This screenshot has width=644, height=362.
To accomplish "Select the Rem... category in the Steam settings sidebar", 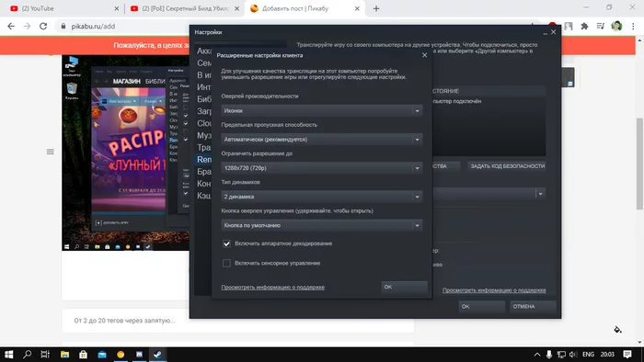I will click(x=204, y=160).
